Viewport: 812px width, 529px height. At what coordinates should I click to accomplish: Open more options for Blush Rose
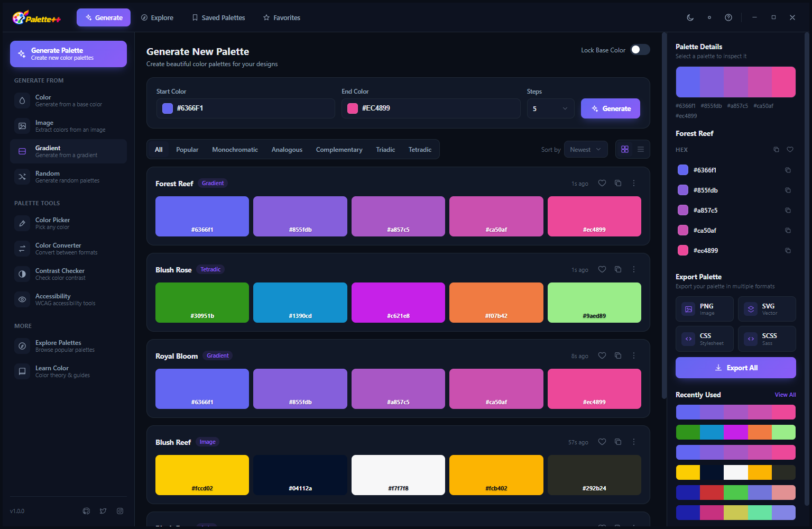[x=634, y=269]
